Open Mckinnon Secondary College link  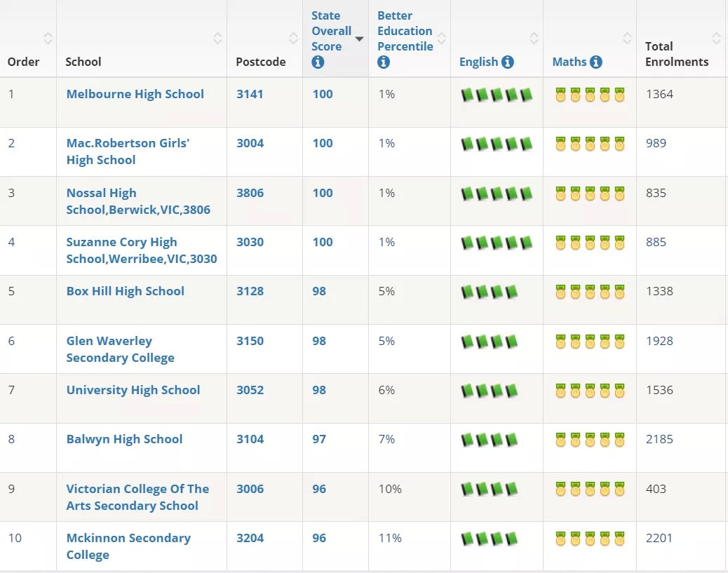128,546
